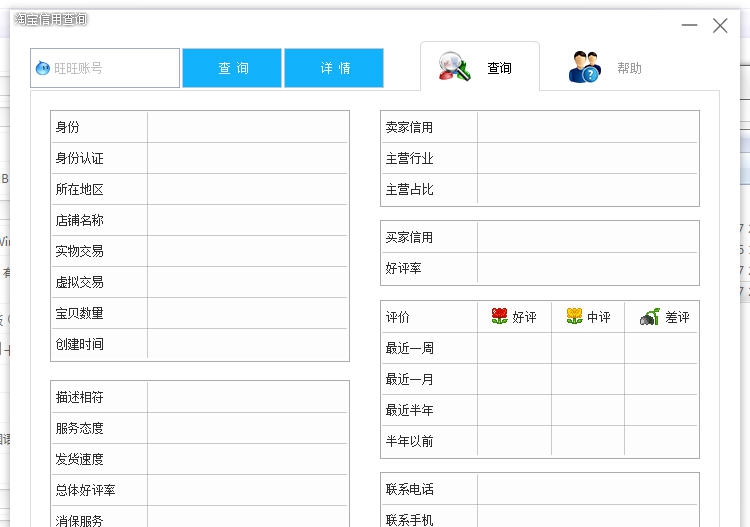Screen dimensions: 750x527
Task: Click the 主营占比 label
Action: coord(409,189)
